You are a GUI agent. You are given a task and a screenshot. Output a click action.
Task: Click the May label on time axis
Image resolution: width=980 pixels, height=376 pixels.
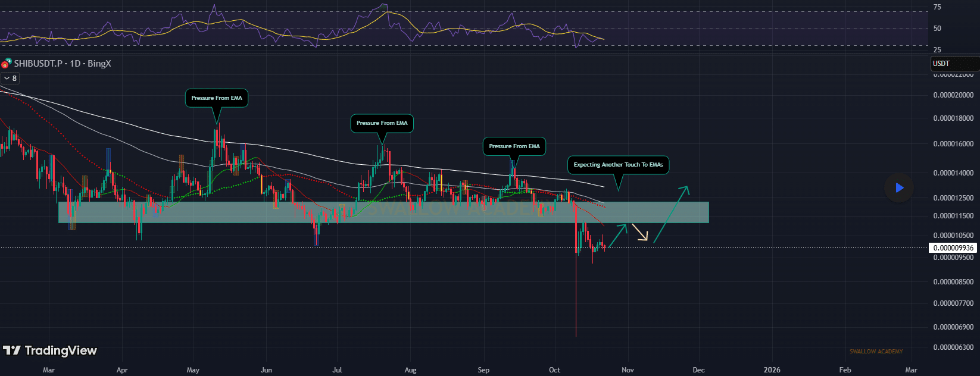tap(193, 370)
